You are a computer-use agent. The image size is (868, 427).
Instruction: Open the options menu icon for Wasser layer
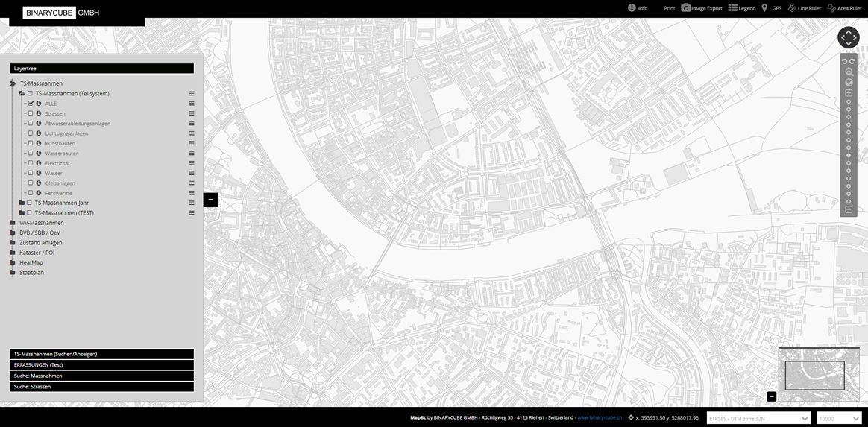click(192, 174)
